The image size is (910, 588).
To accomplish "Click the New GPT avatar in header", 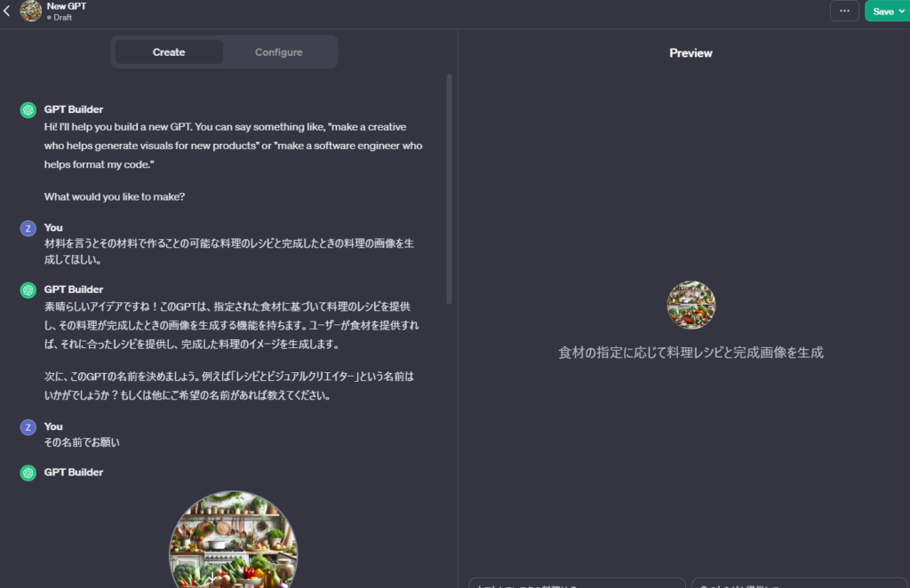I will click(x=30, y=12).
